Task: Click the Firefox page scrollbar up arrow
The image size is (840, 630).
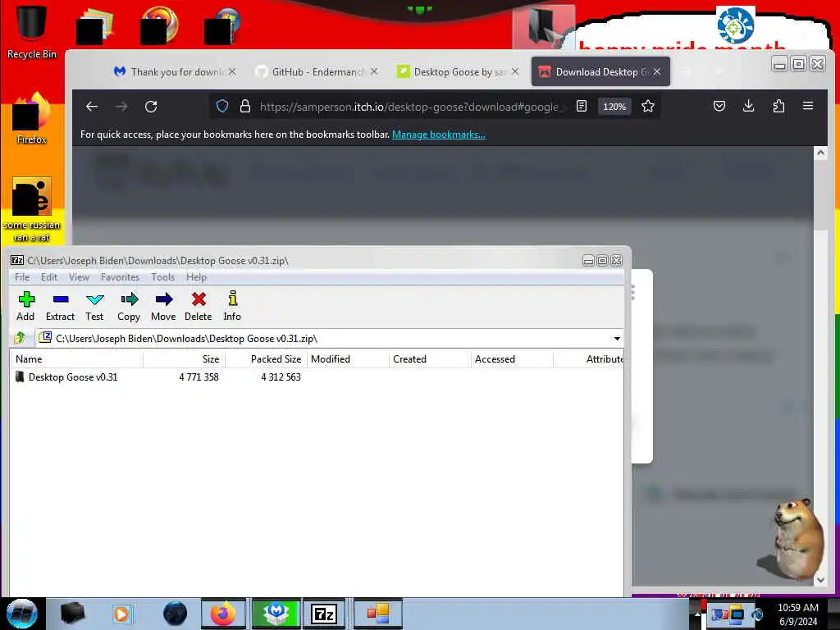Action: coord(820,153)
